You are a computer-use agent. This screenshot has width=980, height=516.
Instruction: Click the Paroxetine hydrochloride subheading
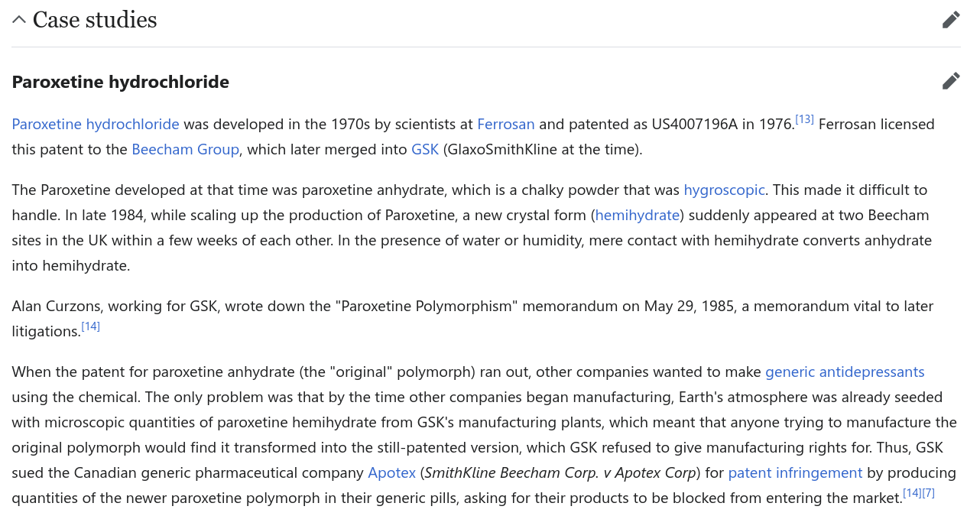tap(121, 82)
